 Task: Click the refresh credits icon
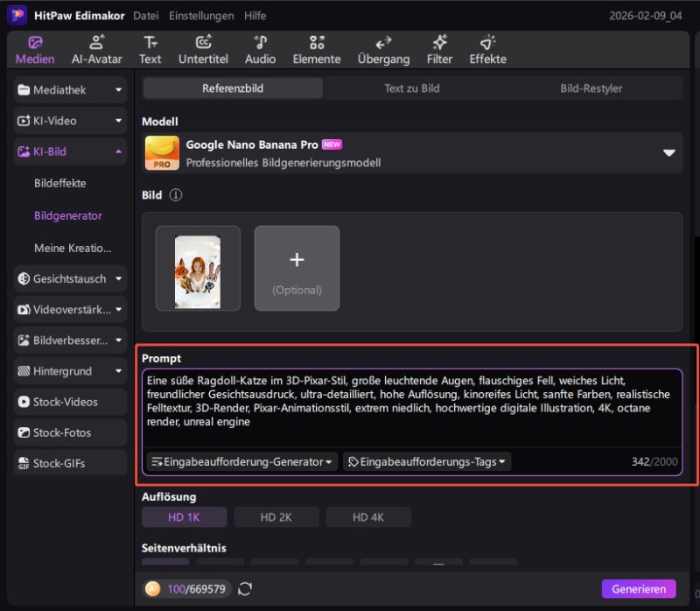[x=245, y=589]
